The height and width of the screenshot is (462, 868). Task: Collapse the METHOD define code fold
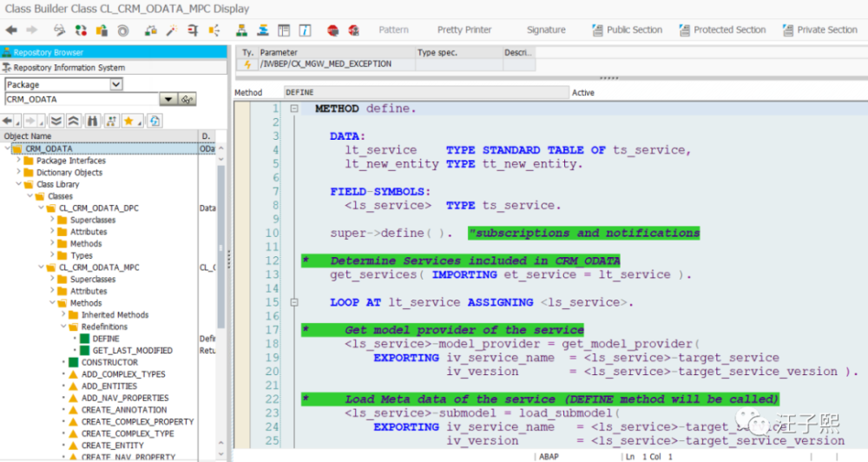[x=294, y=109]
